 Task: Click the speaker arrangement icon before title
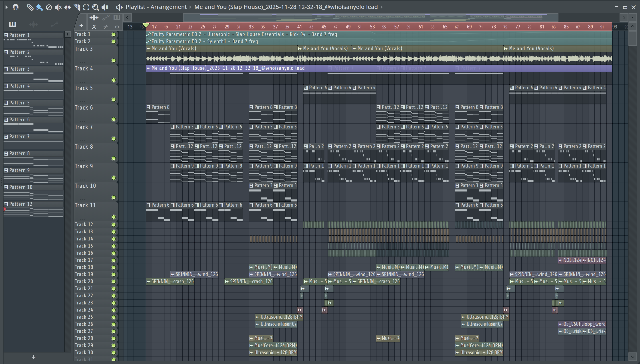tap(119, 7)
